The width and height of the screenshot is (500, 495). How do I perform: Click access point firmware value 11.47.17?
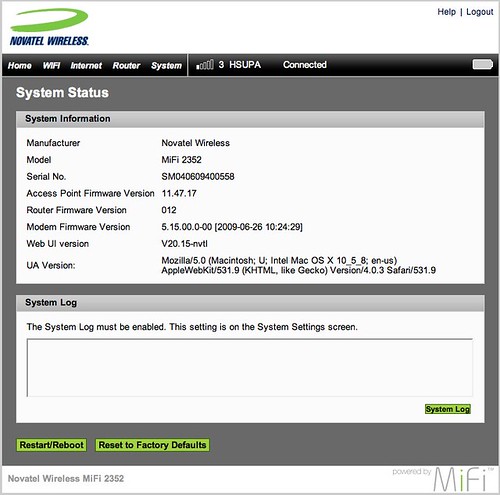(179, 193)
